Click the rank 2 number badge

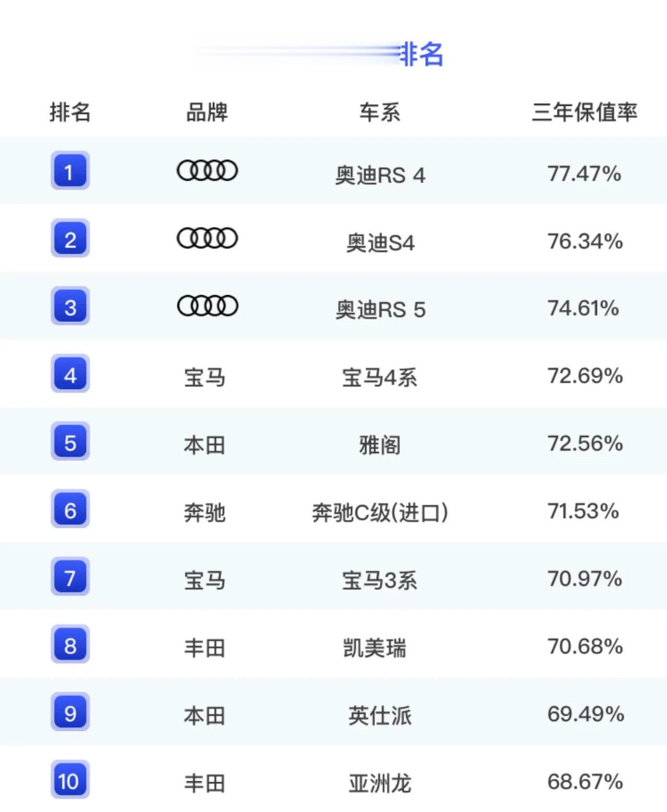click(x=70, y=239)
